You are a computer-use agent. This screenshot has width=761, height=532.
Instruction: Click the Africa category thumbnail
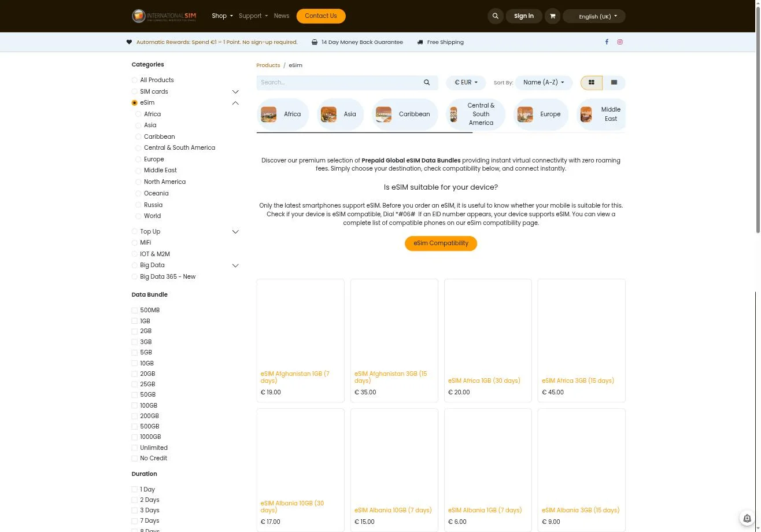tap(268, 114)
